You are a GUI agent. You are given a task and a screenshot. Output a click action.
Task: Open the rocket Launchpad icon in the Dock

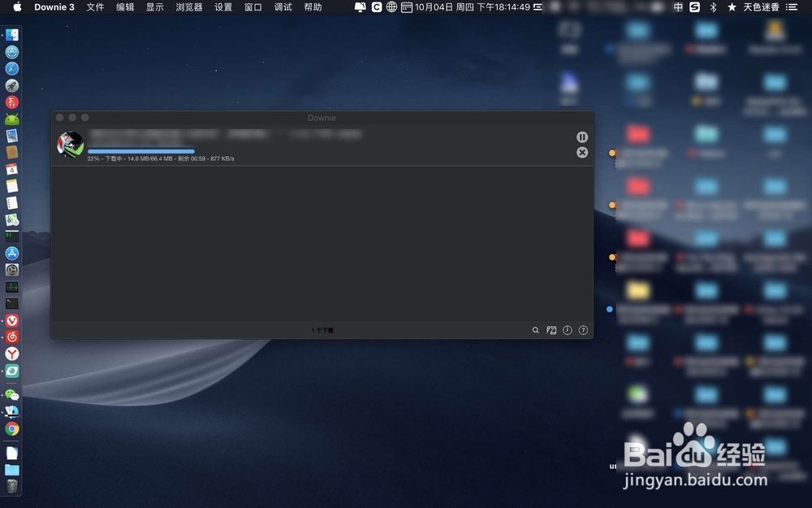point(12,85)
